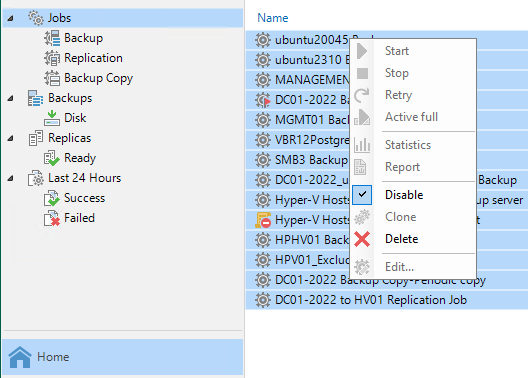Collapse the Jobs tree node
This screenshot has width=528, height=378.
point(10,18)
